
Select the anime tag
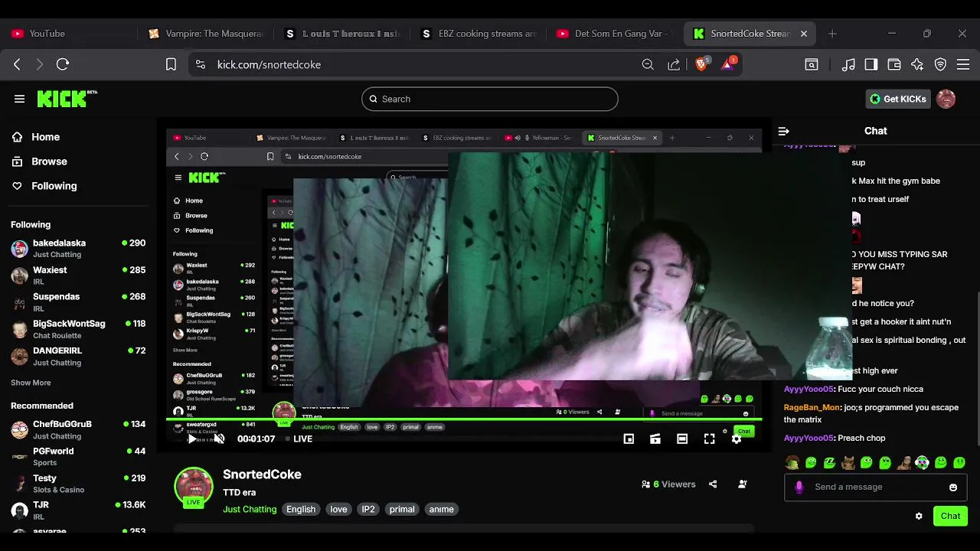[441, 509]
